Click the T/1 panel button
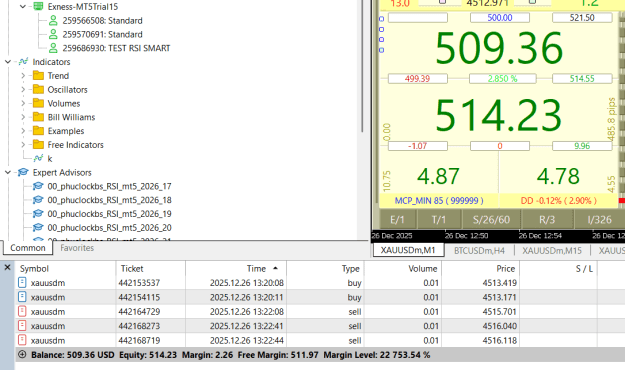Image resolution: width=625 pixels, height=370 pixels. (x=439, y=220)
